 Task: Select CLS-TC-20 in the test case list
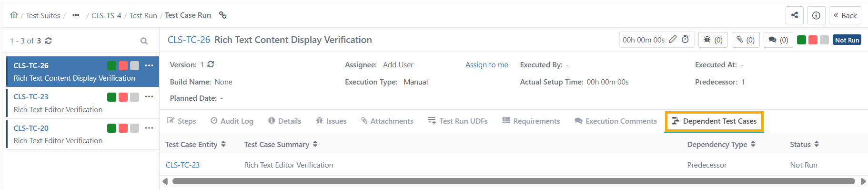pos(83,134)
